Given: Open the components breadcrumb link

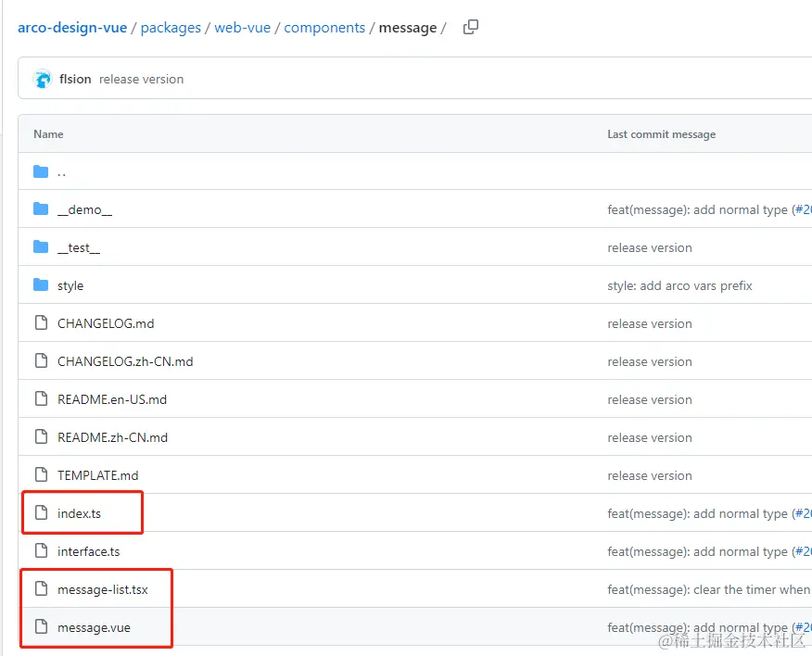Looking at the screenshot, I should click(x=324, y=28).
